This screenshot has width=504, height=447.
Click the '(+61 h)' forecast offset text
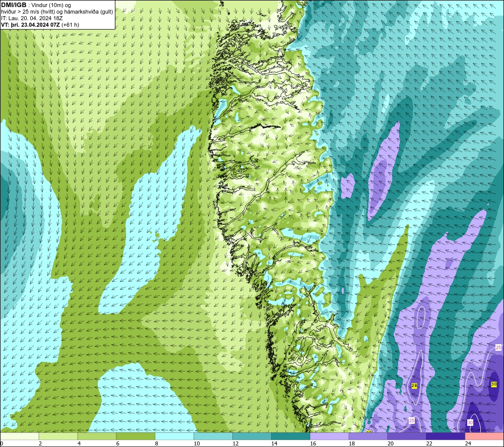point(70,25)
